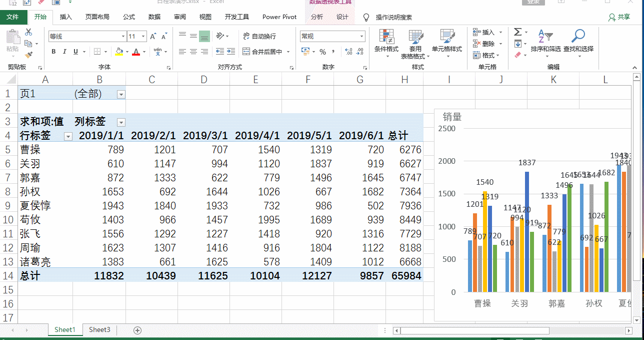
Task: Decrease font size with the smaller A icon
Action: [164, 36]
